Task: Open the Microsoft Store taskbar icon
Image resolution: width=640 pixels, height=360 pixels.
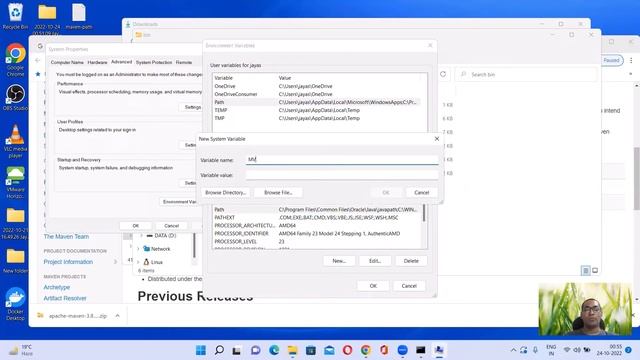Action: 311,350
